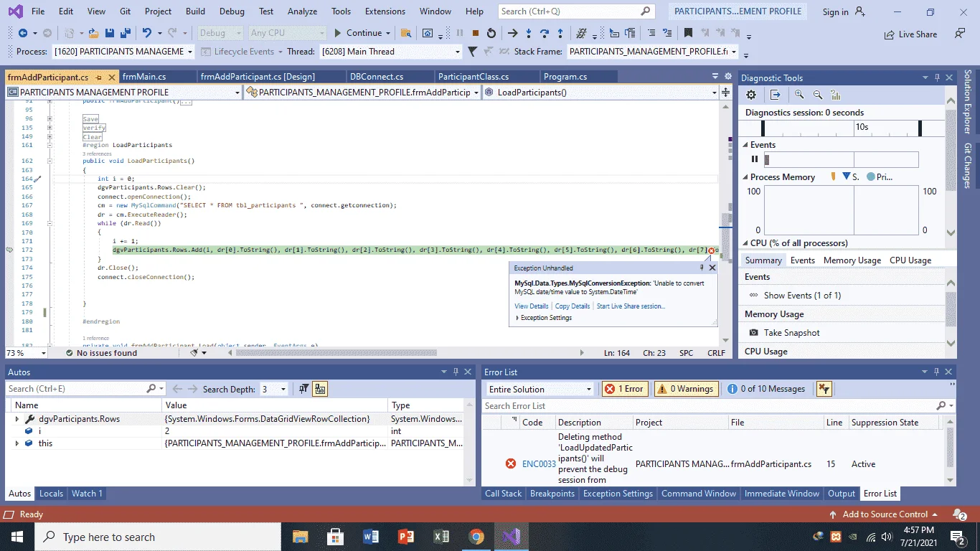Click the Find in Files toolbar icon
The image size is (980, 551).
point(406,33)
